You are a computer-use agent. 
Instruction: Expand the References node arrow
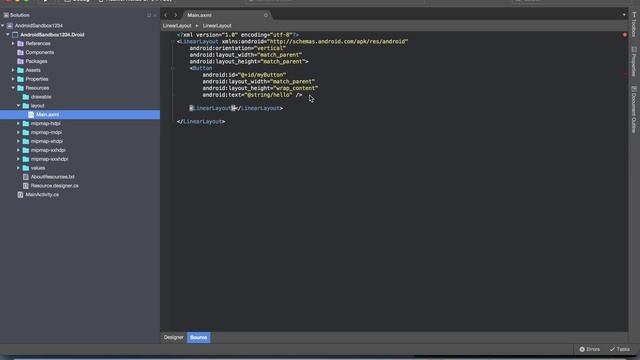click(x=13, y=44)
